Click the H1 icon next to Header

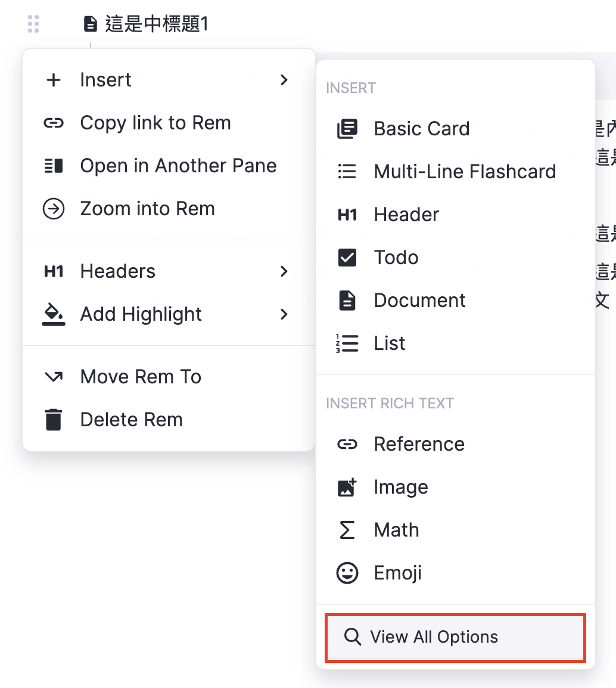[347, 215]
